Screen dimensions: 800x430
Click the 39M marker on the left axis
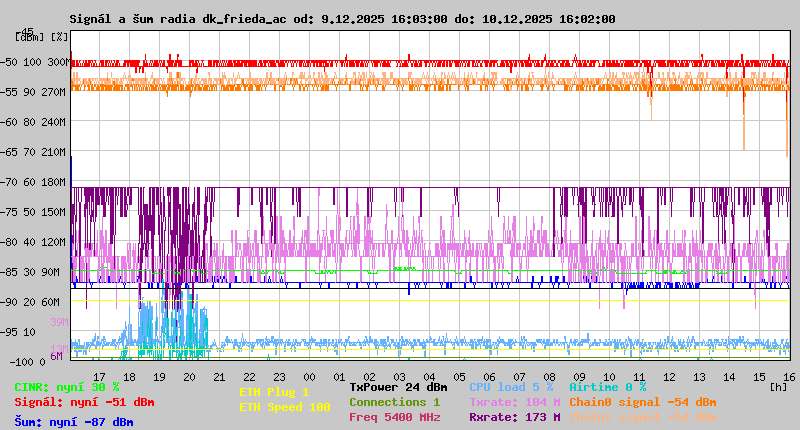click(x=58, y=322)
